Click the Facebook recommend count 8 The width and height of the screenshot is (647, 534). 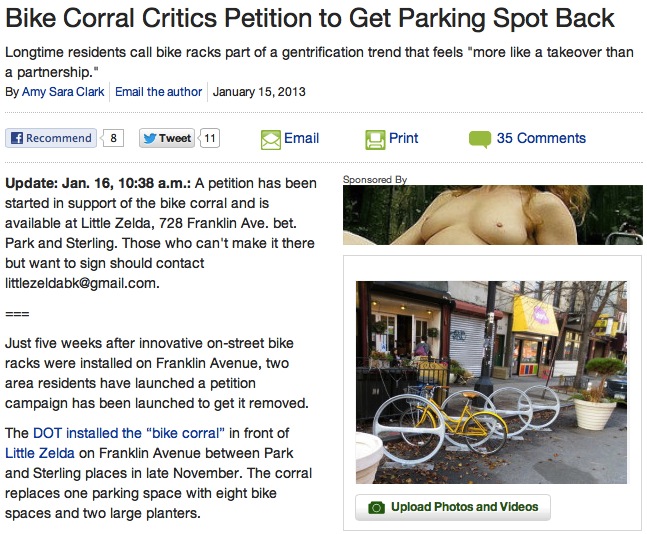(113, 138)
